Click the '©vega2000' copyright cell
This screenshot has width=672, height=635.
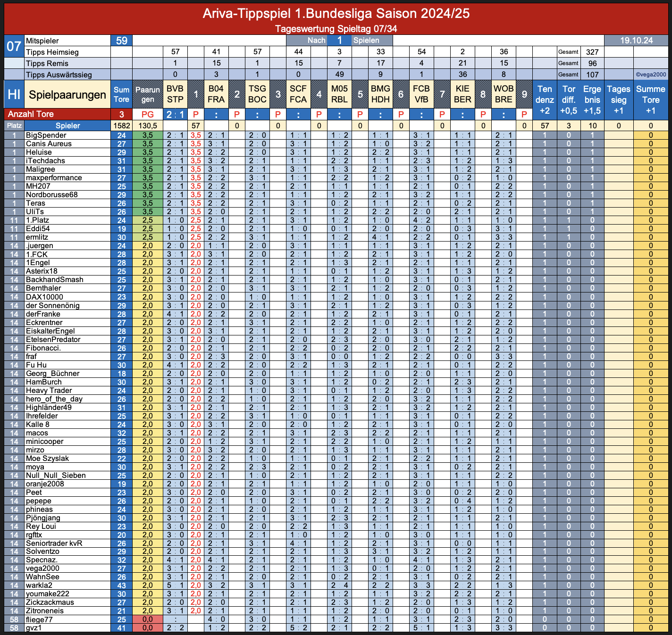[x=651, y=75]
